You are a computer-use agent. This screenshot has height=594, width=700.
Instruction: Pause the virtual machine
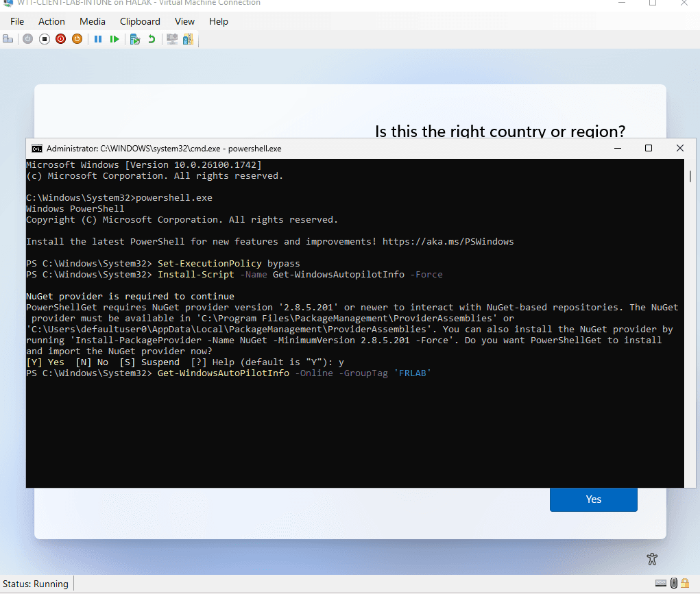pos(97,39)
